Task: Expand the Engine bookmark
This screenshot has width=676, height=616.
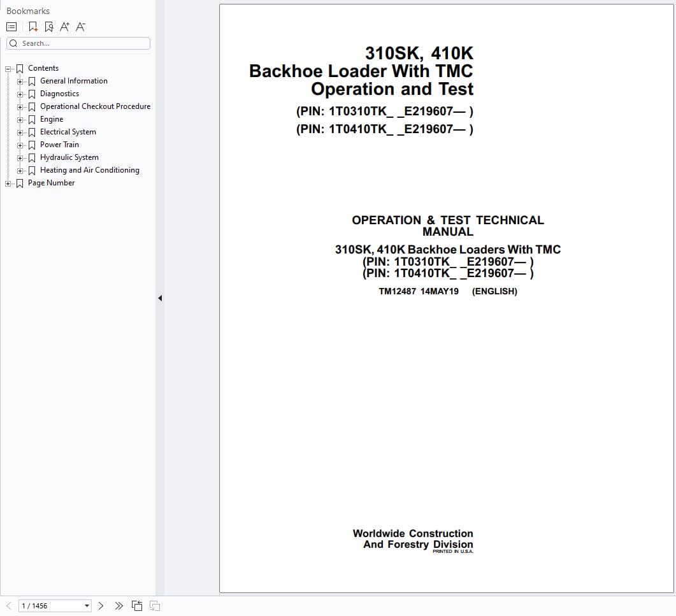Action: pos(20,120)
